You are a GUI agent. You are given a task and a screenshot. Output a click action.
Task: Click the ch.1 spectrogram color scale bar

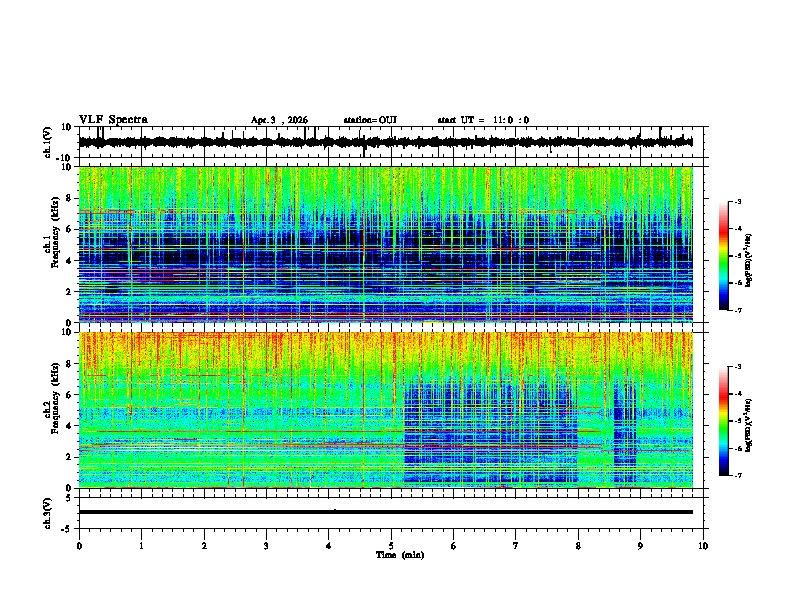point(724,256)
